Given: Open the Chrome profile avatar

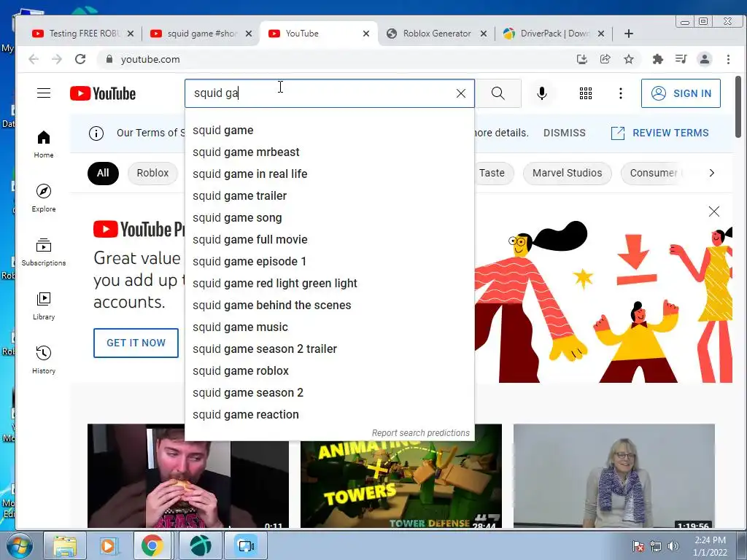Looking at the screenshot, I should click(x=705, y=59).
